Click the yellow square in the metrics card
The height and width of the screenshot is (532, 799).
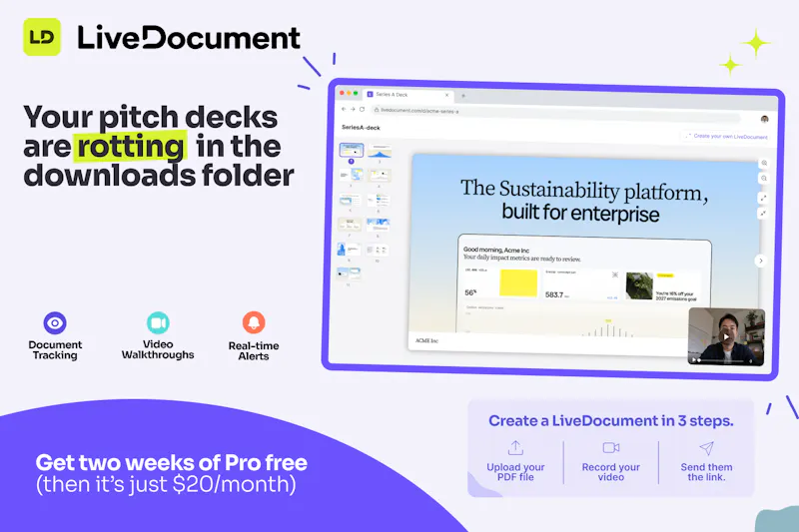tap(518, 282)
